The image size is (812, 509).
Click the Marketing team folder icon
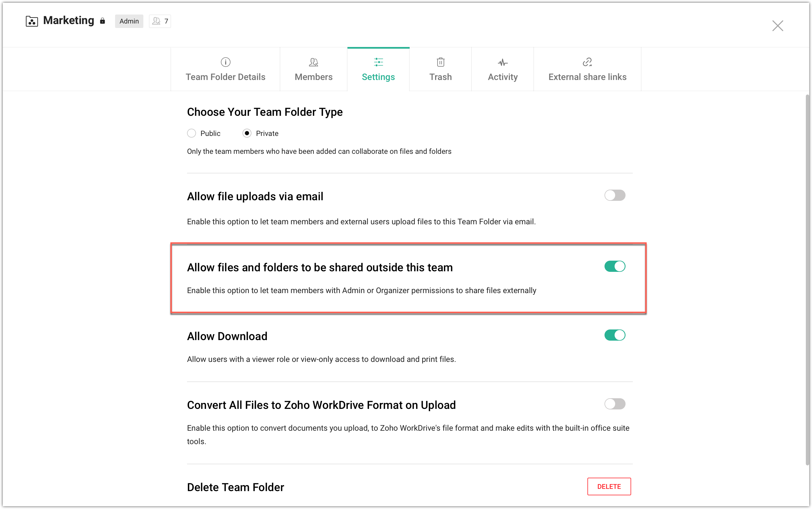tap(32, 21)
